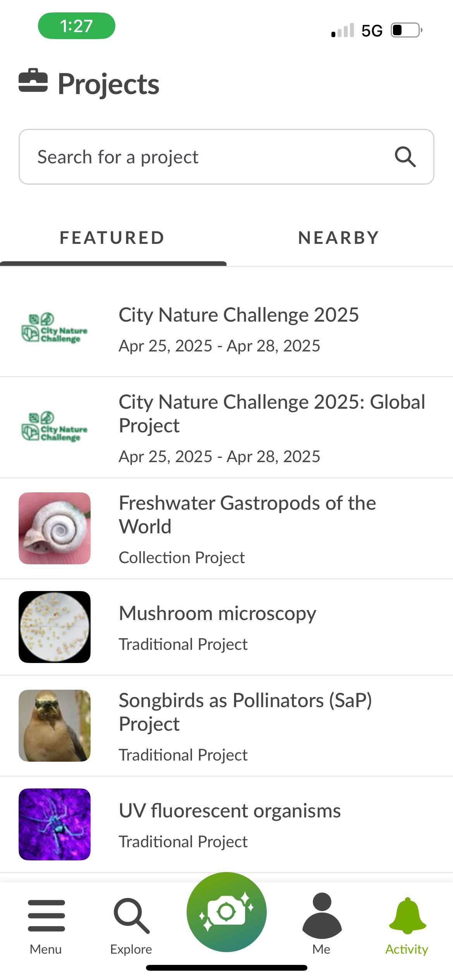Image resolution: width=453 pixels, height=980 pixels.
Task: Switch to the Nearby tab
Action: 339,238
